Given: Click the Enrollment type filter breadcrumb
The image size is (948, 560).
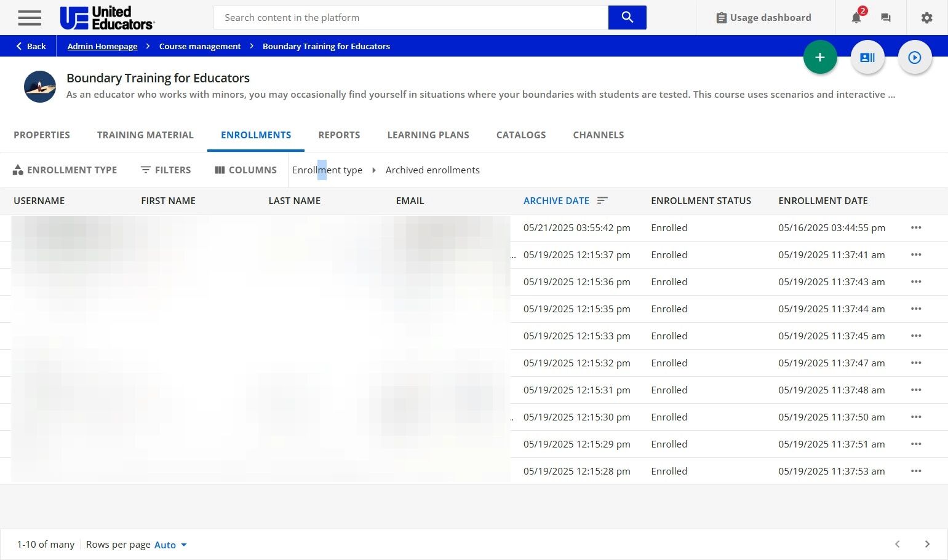Looking at the screenshot, I should [x=327, y=170].
